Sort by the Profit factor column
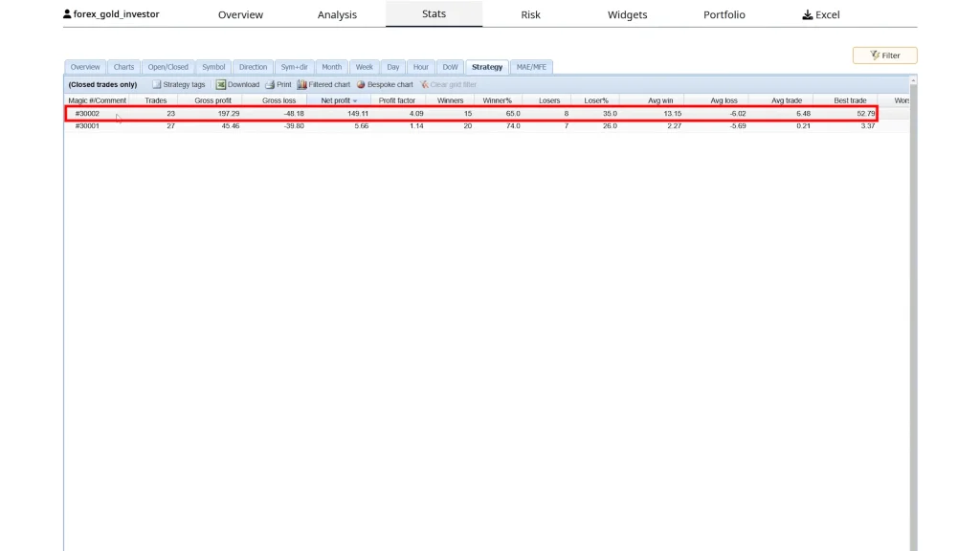Image resolution: width=980 pixels, height=551 pixels. coord(397,100)
